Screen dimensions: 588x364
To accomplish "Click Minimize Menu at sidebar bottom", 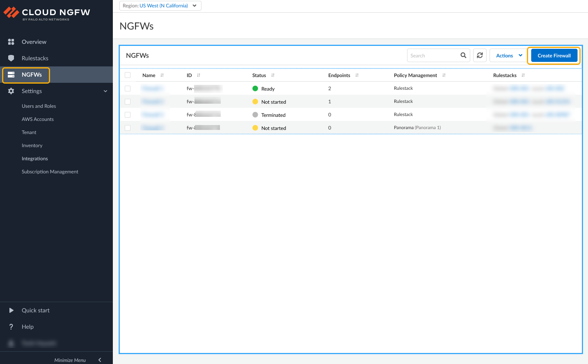I will 77,360.
